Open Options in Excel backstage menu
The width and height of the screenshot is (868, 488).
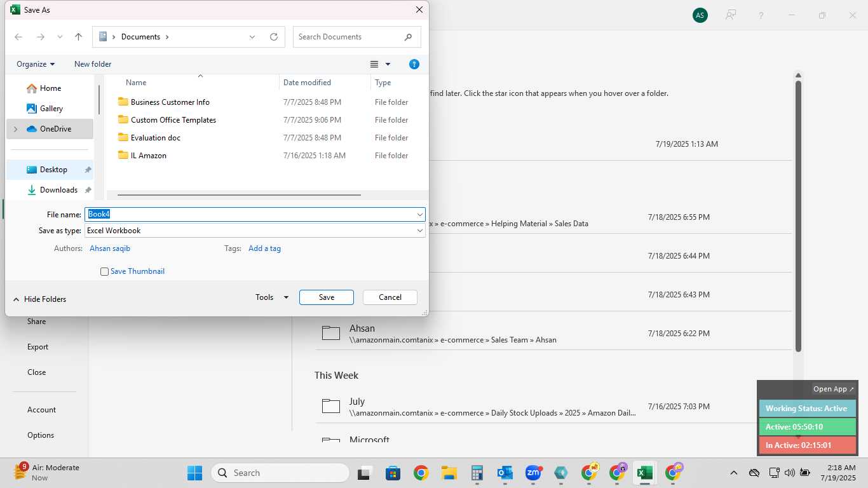41,435
